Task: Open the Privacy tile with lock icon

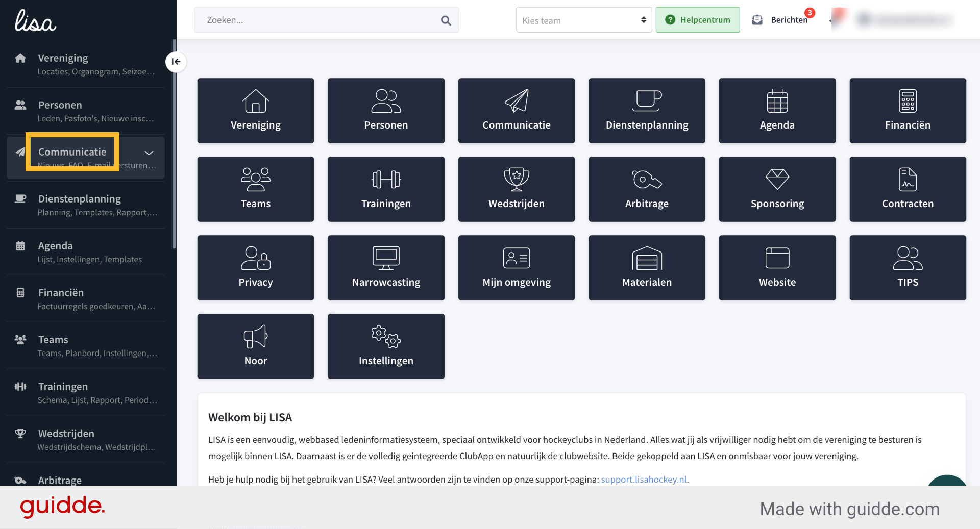Action: (x=255, y=268)
